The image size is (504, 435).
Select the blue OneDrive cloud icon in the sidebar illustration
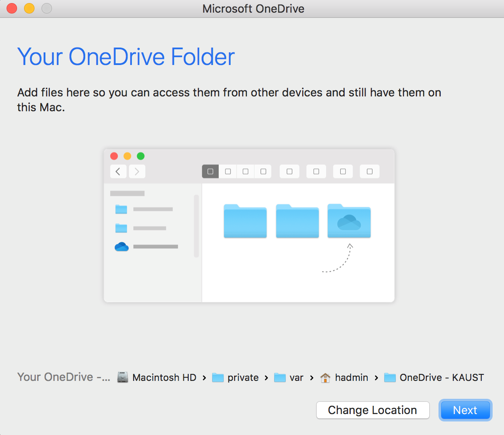pos(121,247)
